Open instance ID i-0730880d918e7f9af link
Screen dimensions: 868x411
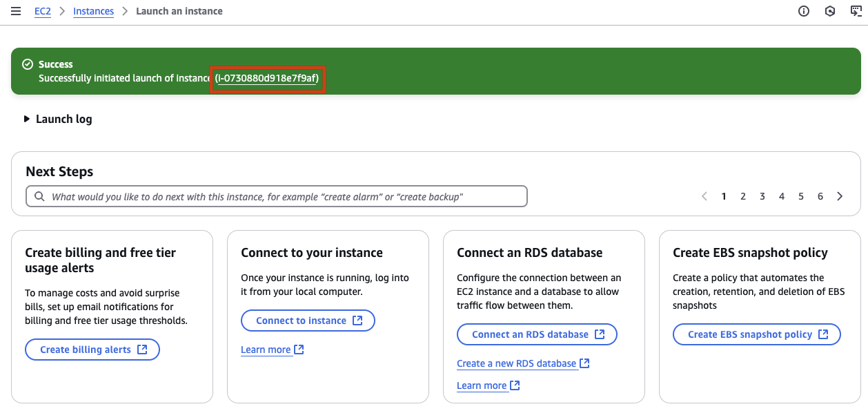tap(267, 78)
